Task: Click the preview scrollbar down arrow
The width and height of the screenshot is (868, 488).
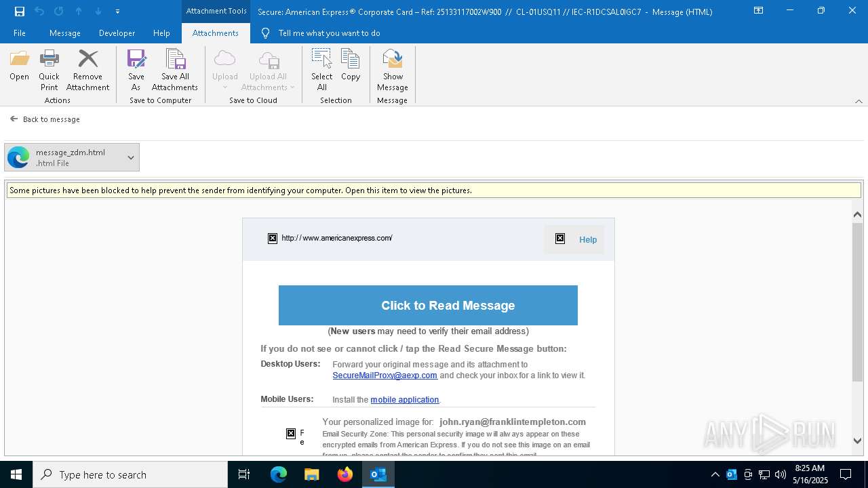Action: tap(857, 441)
